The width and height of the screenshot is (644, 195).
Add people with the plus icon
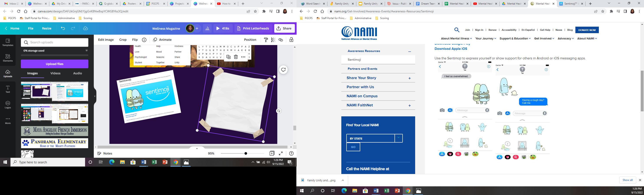[x=197, y=28]
